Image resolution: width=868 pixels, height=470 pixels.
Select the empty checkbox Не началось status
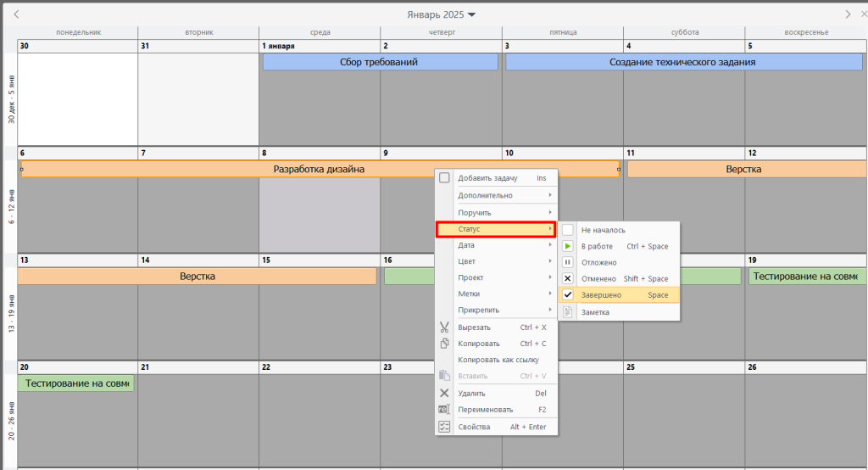(x=568, y=230)
